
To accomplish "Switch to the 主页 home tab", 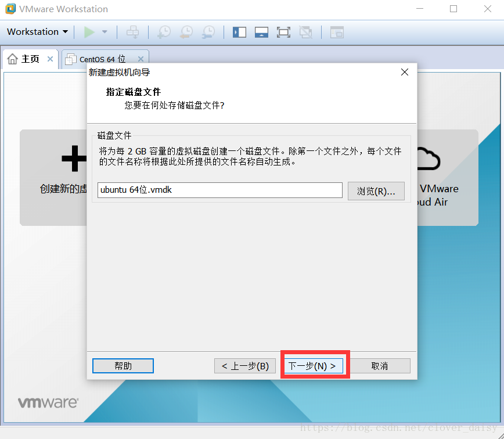I will pos(30,59).
